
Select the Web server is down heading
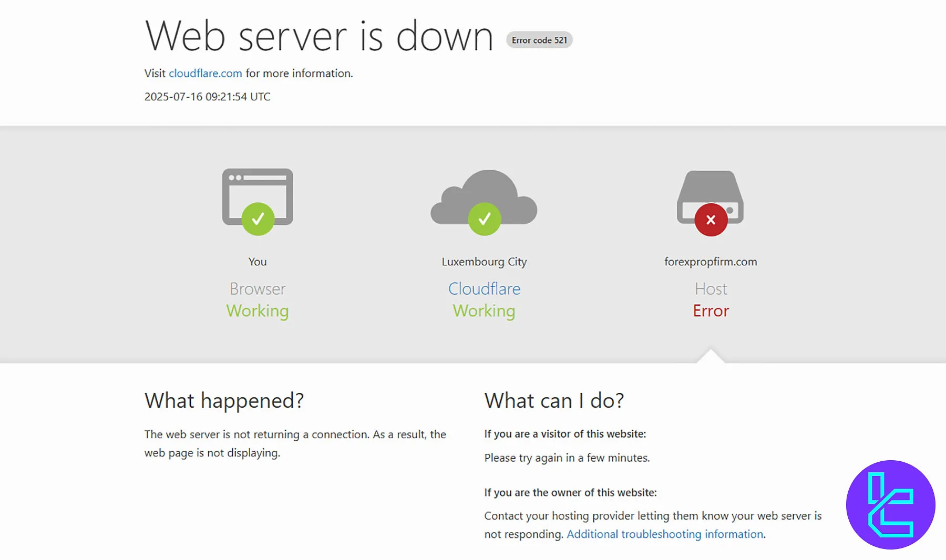[320, 36]
